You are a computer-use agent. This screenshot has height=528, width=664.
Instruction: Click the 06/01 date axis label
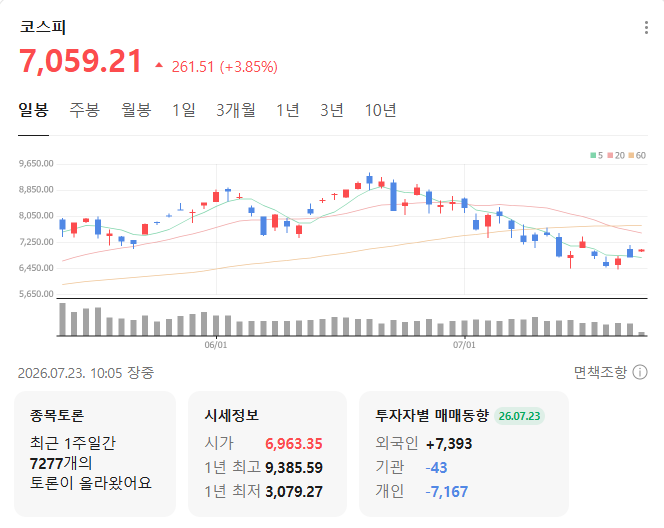(216, 345)
